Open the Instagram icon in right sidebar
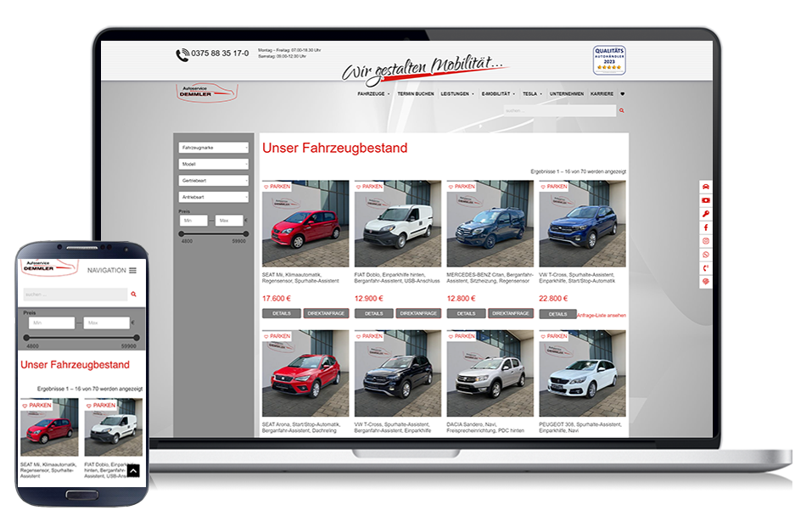Image resolution: width=812 pixels, height=516 pixels. pos(705,240)
